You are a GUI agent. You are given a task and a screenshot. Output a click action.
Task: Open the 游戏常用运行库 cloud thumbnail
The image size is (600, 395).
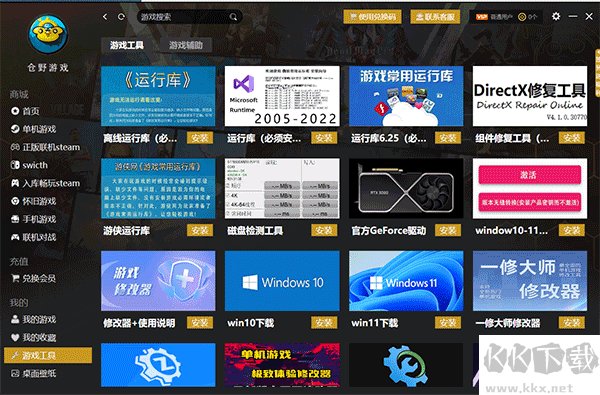(406, 96)
